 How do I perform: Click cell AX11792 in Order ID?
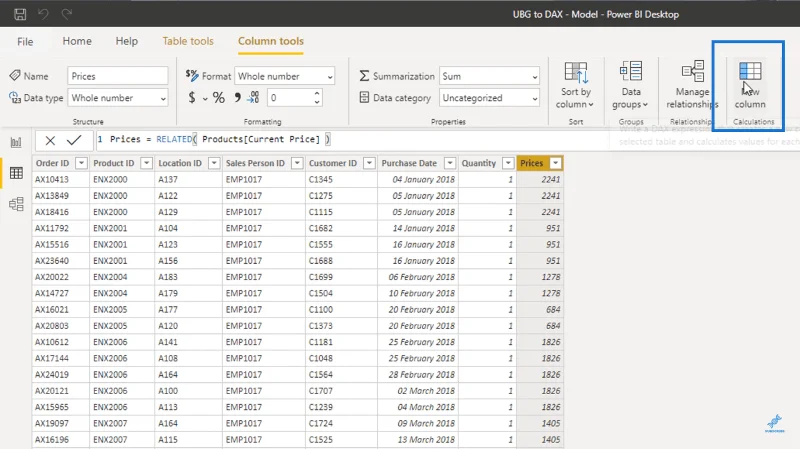pos(61,228)
